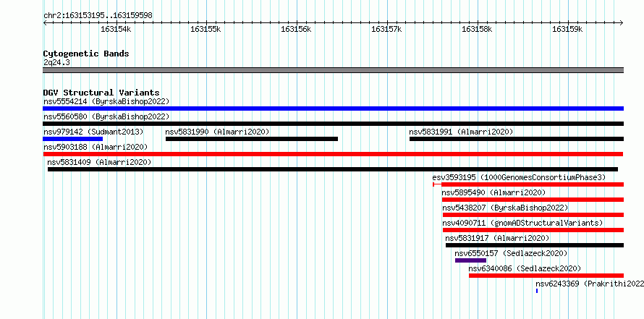Select the red nsv5438207 variant bar

533,215
